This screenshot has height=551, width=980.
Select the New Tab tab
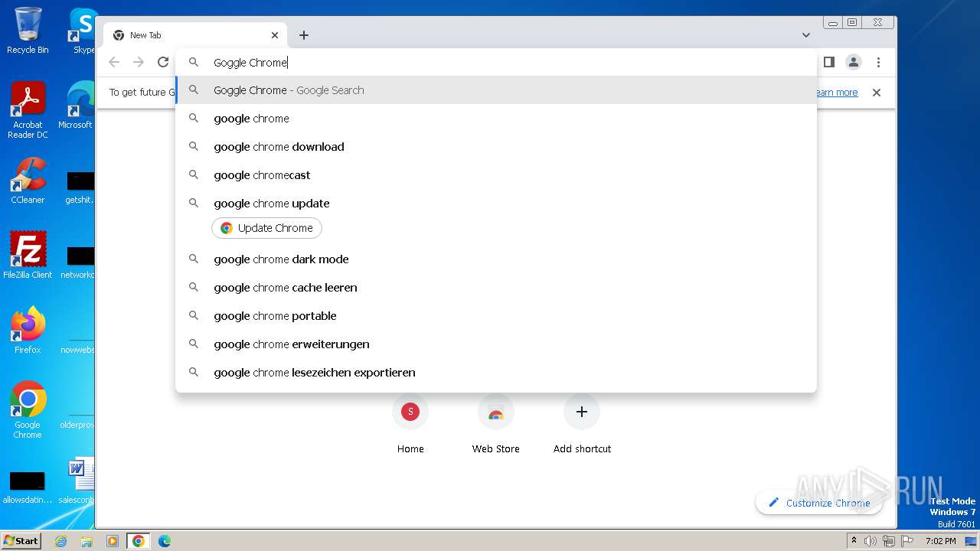pos(195,35)
